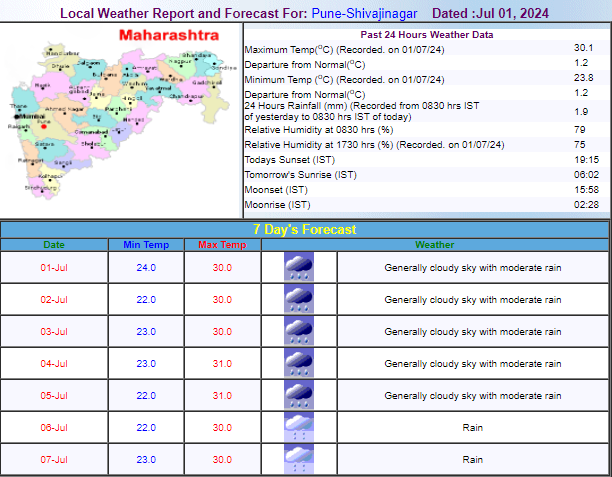Click the Todays Sunset label
Image resolution: width=612 pixels, height=477 pixels.
pyautogui.click(x=290, y=160)
